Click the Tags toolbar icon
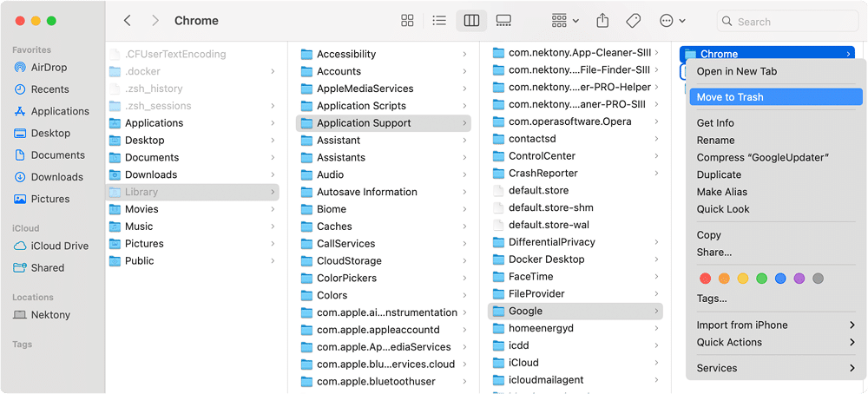The width and height of the screenshot is (868, 394). pos(634,21)
